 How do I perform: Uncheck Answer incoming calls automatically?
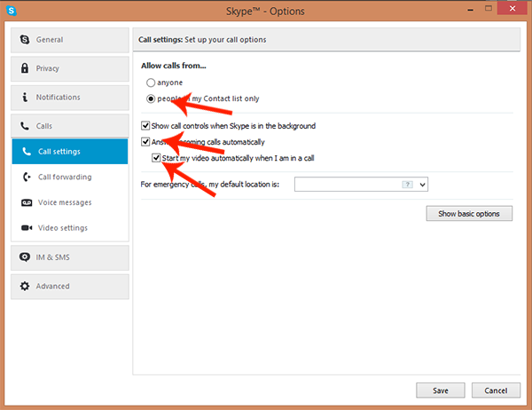pyautogui.click(x=145, y=142)
